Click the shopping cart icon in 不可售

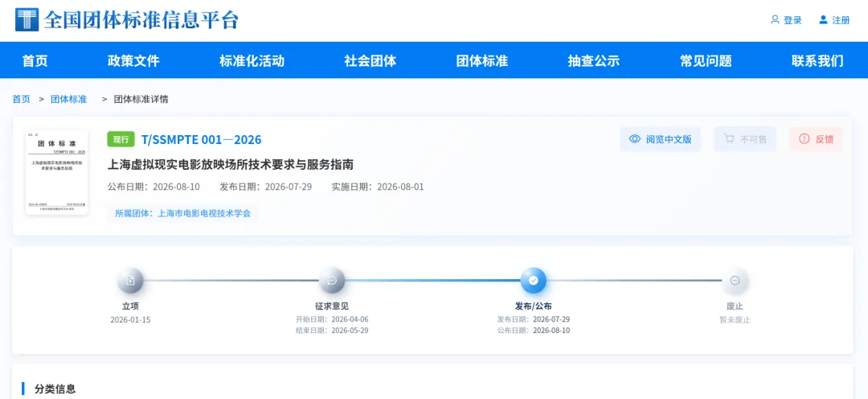(x=729, y=139)
